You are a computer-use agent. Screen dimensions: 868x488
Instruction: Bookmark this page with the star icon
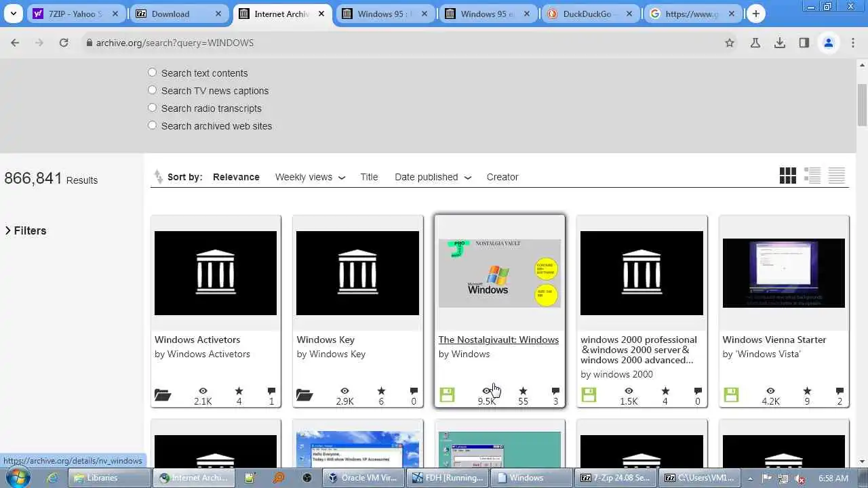click(x=730, y=43)
